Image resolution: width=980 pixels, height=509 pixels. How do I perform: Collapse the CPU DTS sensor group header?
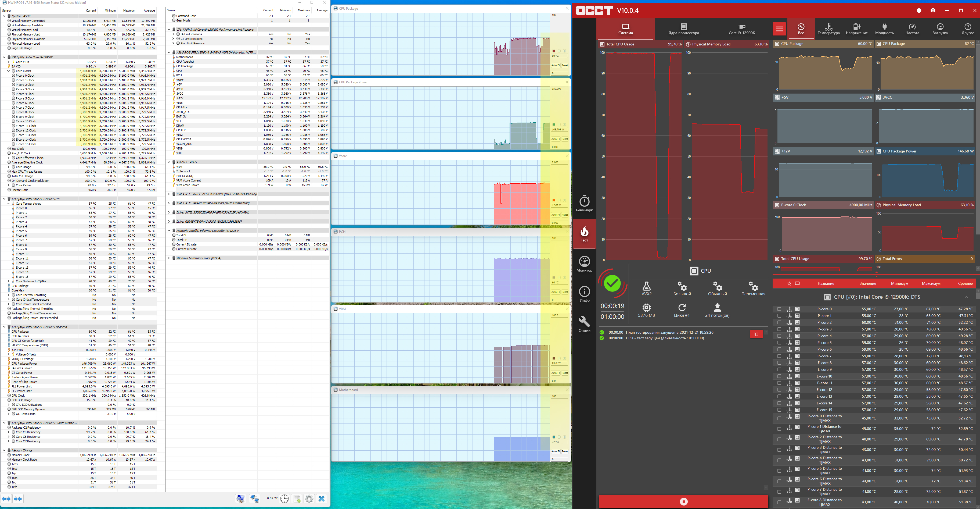[x=4, y=199]
